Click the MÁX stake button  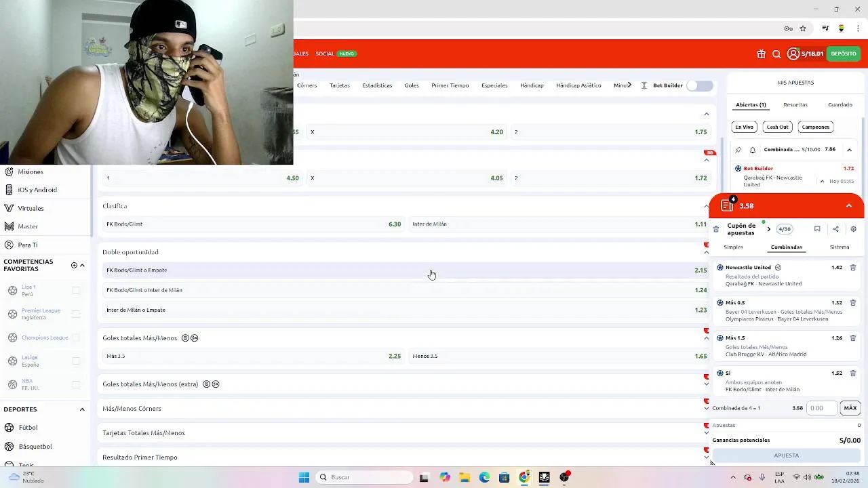[x=850, y=408]
